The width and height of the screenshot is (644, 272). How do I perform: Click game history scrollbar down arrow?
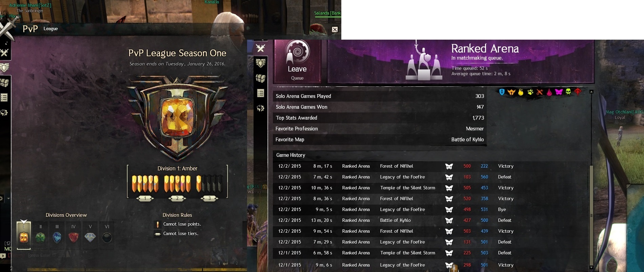click(591, 267)
